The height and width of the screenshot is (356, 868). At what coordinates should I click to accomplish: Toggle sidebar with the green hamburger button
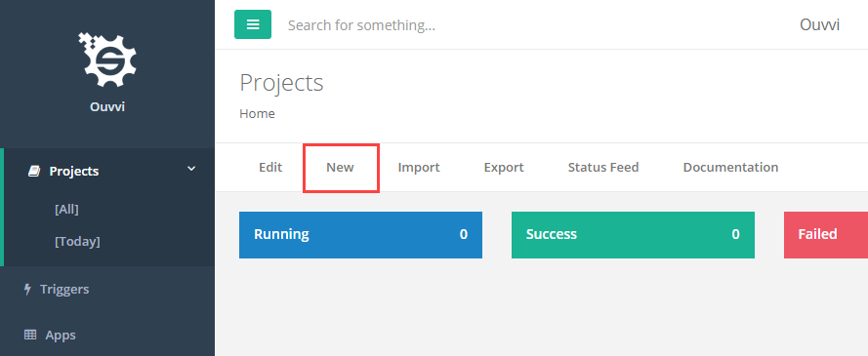(x=253, y=24)
